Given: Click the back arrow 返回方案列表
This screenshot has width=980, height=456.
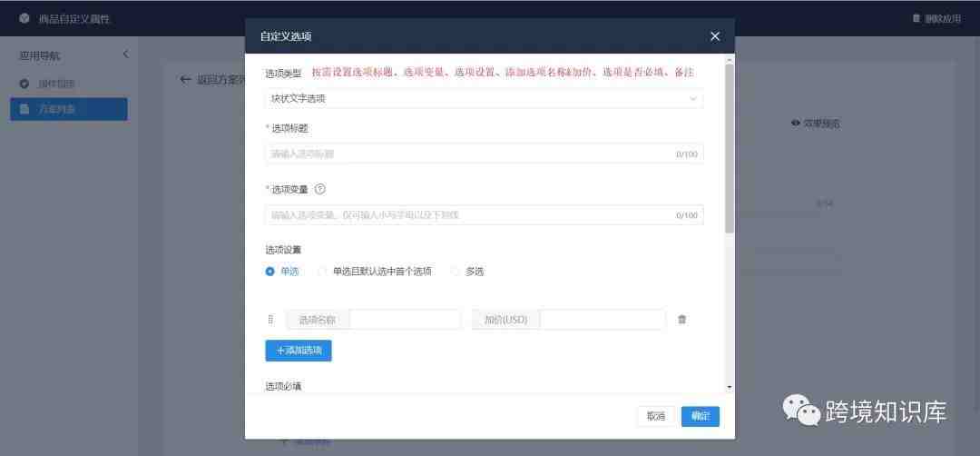Looking at the screenshot, I should tap(185, 79).
